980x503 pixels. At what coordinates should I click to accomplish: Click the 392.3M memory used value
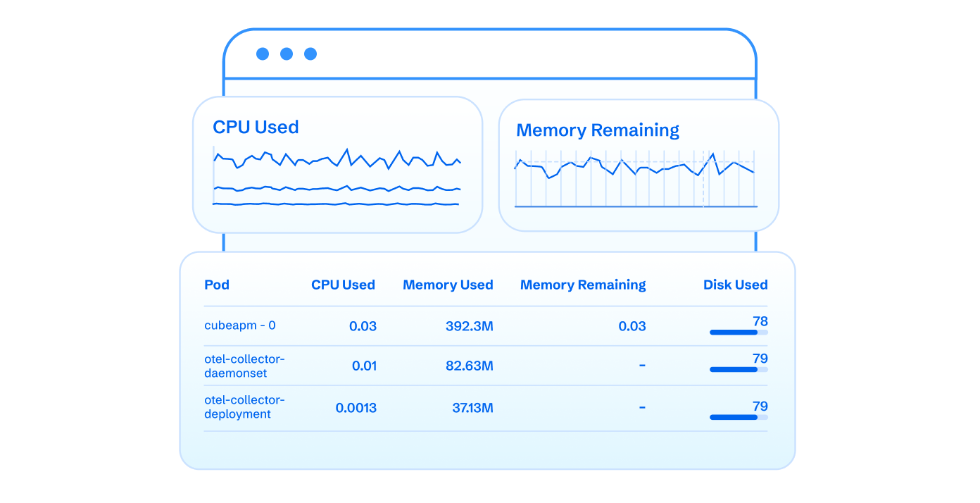pos(469,326)
